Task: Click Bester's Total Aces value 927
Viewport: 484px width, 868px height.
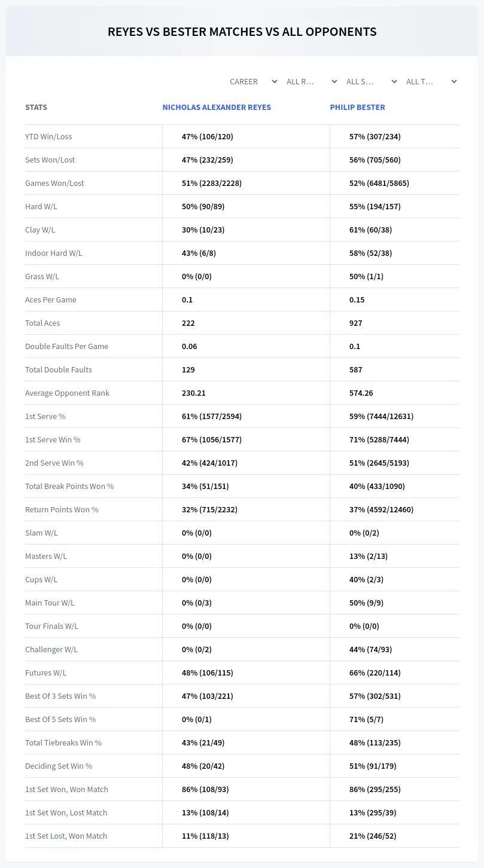Action: click(356, 323)
